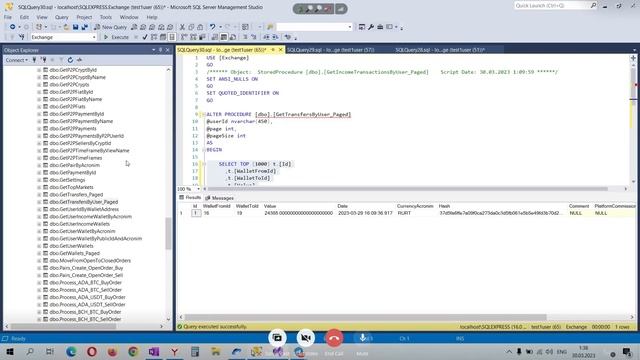Viewport: 640px width, 360px height.
Task: Click the New Query toolbar button
Action: (110, 27)
